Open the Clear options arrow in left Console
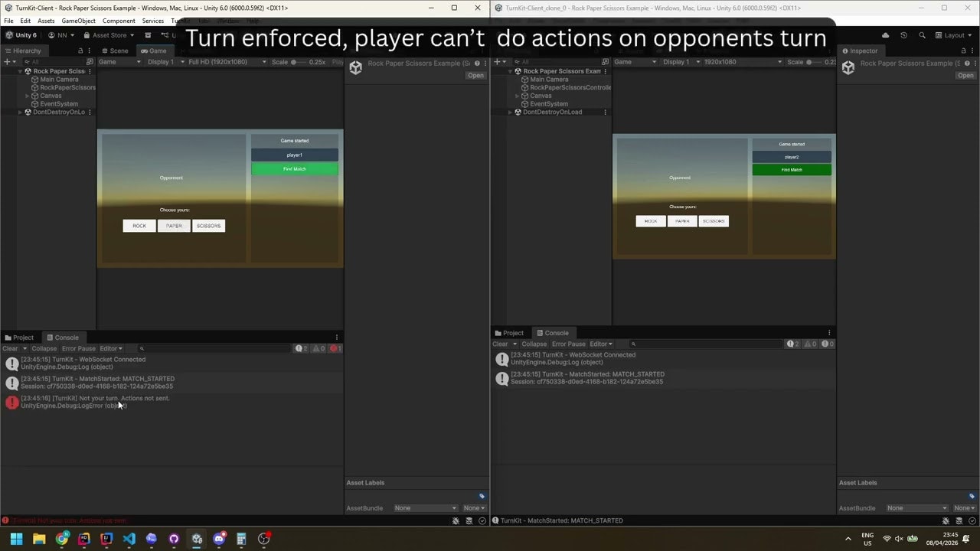Screen dimensions: 980x551 click(24, 348)
